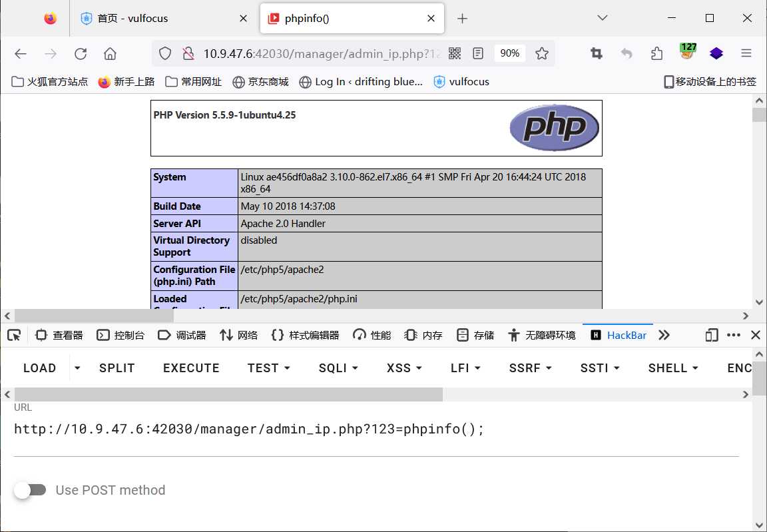Open 常用网址 bookmark folder
767x532 pixels.
[193, 82]
